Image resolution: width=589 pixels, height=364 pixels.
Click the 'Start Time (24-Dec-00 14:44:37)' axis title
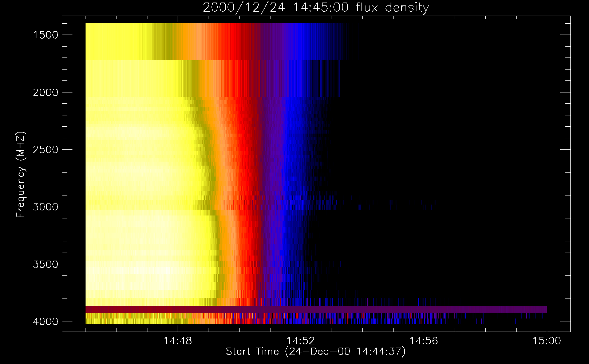click(316, 352)
